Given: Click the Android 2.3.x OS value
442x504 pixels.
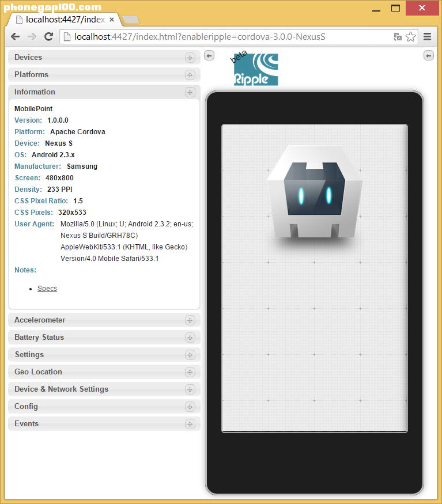Looking at the screenshot, I should coord(53,155).
